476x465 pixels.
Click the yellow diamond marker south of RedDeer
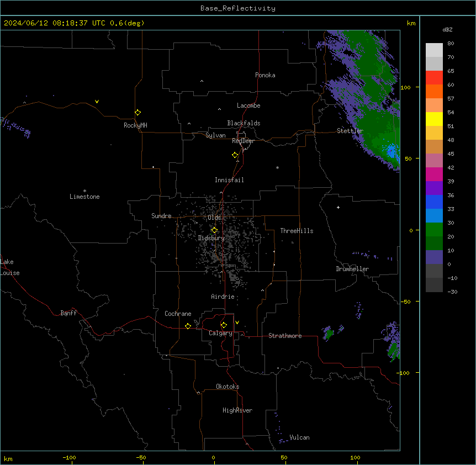tap(235, 155)
